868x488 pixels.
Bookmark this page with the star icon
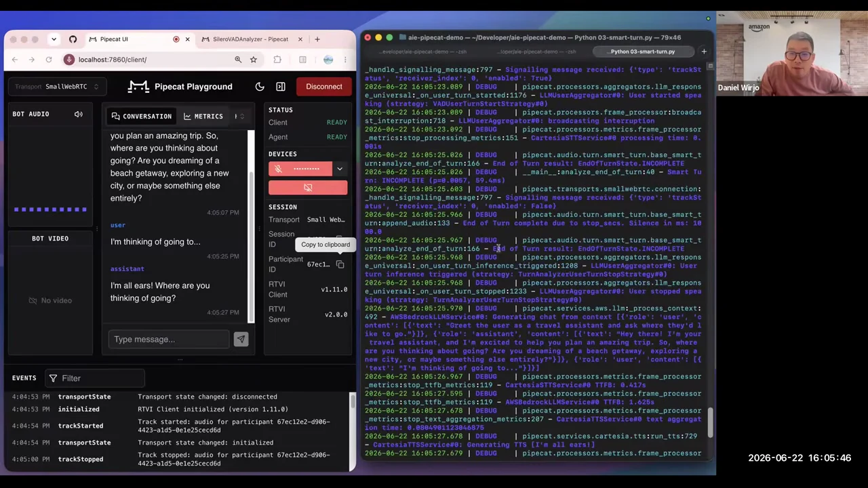[254, 60]
